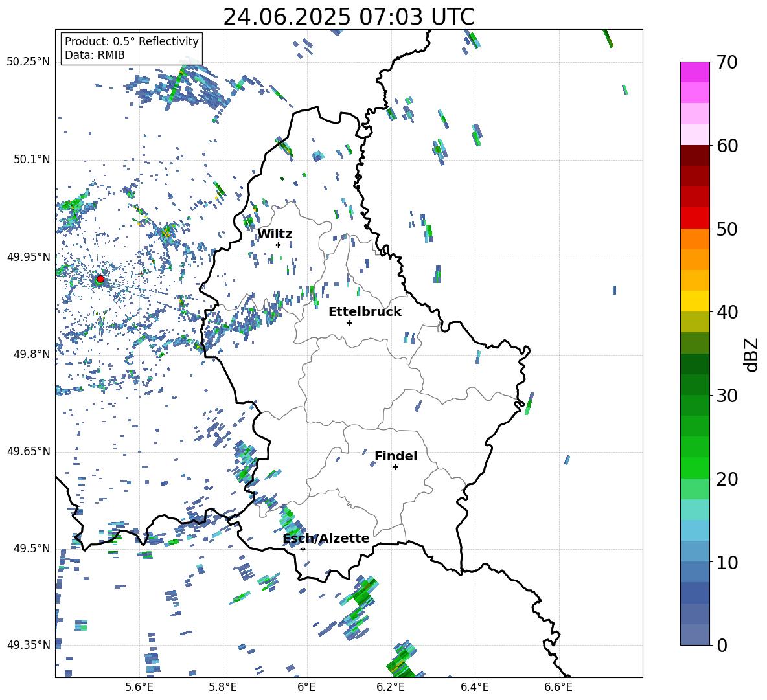The height and width of the screenshot is (700, 767).
Task: Click the 6.4°E longitude label
Action: [x=474, y=687]
